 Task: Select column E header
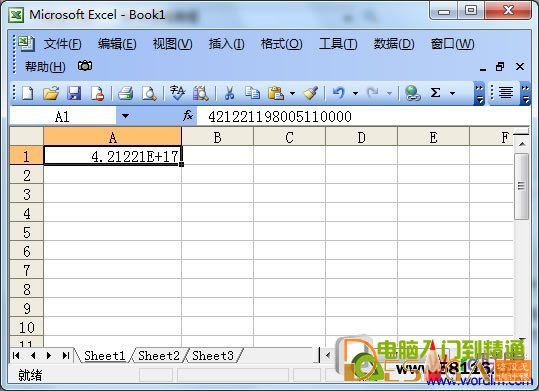[433, 137]
